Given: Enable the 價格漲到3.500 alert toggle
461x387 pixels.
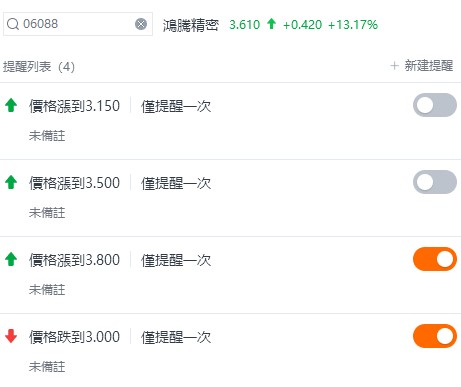Looking at the screenshot, I should 435,182.
